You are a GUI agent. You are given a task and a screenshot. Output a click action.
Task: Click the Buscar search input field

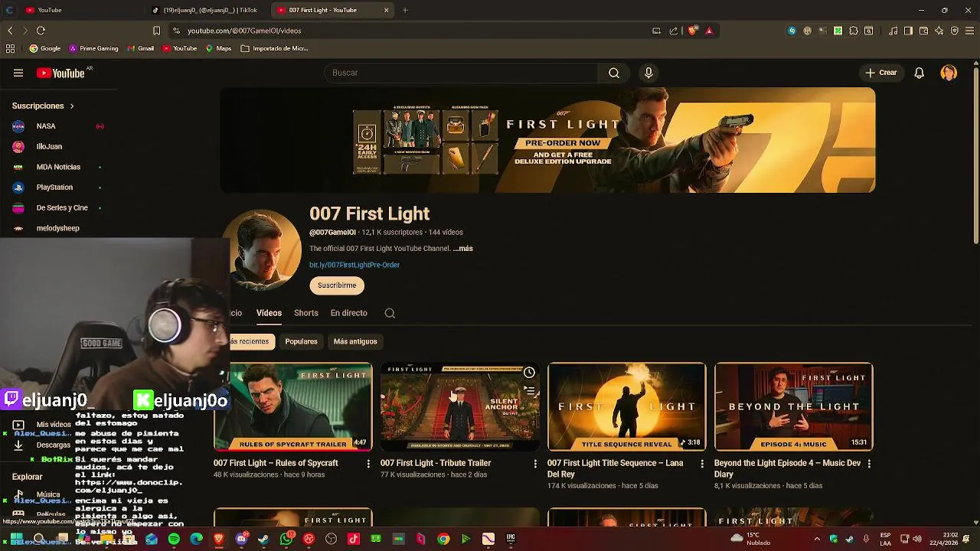tap(461, 73)
